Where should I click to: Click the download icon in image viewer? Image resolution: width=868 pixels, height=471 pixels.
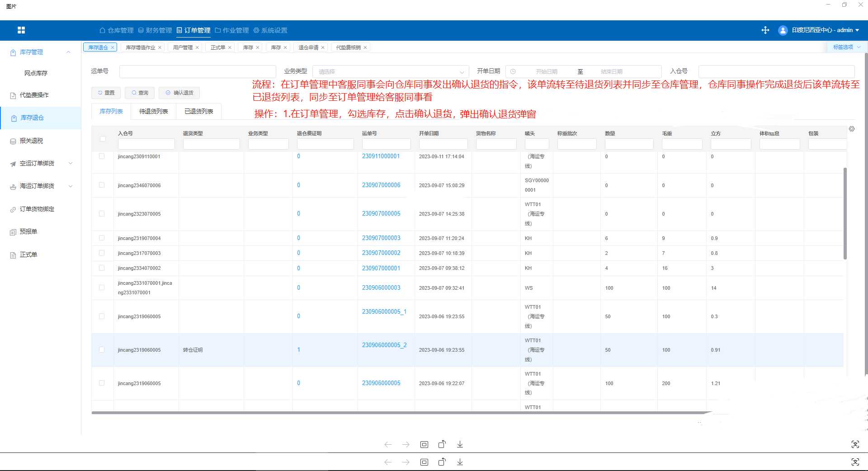pyautogui.click(x=460, y=444)
